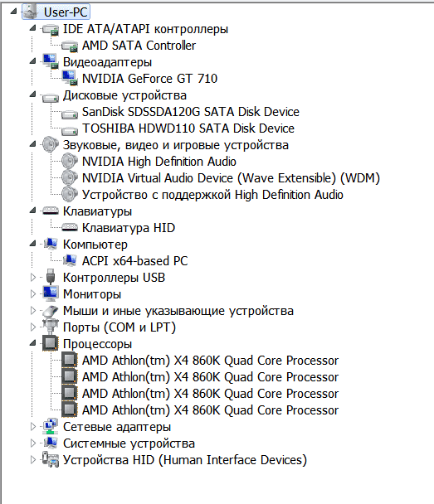Select Устройства HID (Human Interface Devices) category
The height and width of the screenshot is (504, 434).
pos(185,459)
